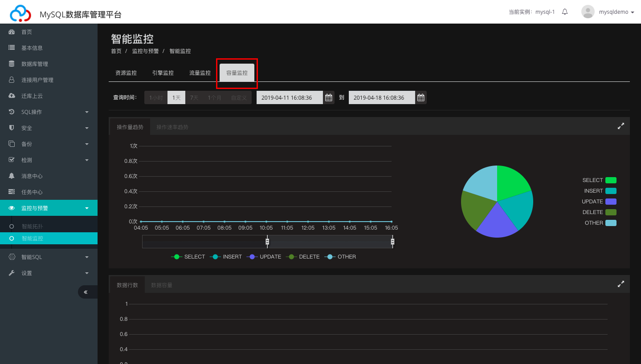The height and width of the screenshot is (364, 641).
Task: Select the 1个月 time range button
Action: 215,97
